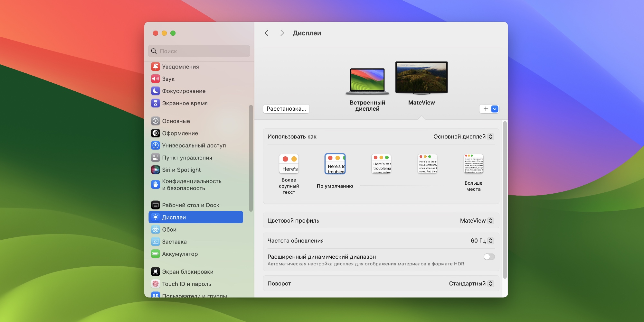Viewport: 644px width, 322px height.
Task: Click the Экран блокировки lock icon
Action: (x=156, y=272)
